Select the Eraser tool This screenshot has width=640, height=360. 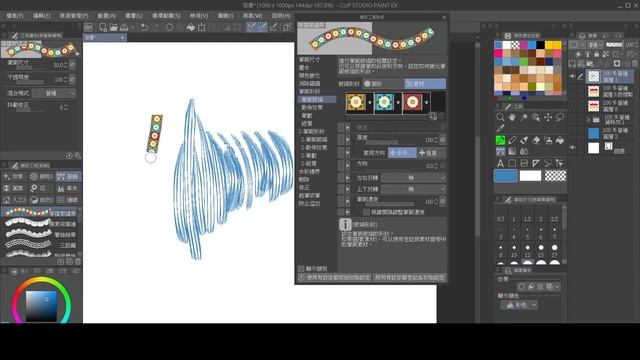(536, 140)
